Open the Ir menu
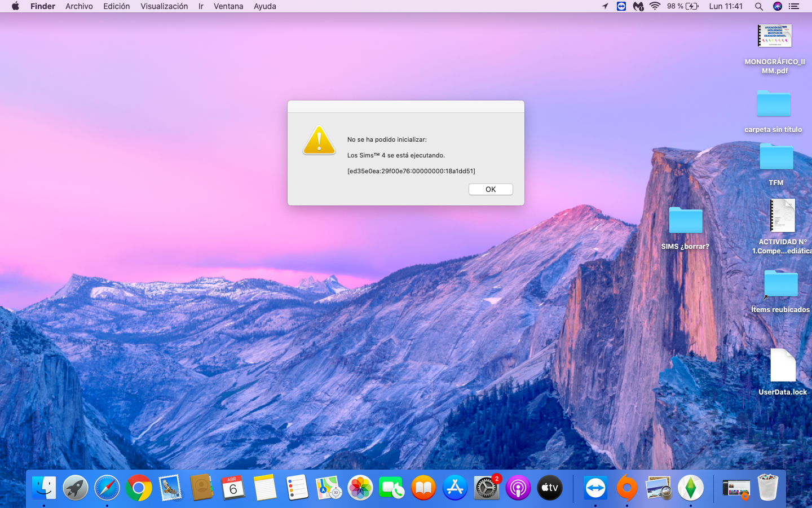Viewport: 812px width, 508px height. (201, 6)
